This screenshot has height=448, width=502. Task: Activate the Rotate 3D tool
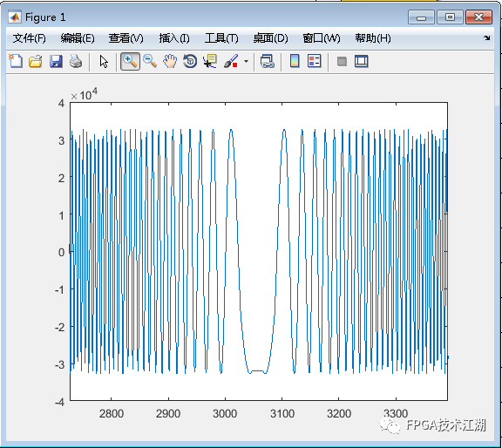(x=190, y=61)
